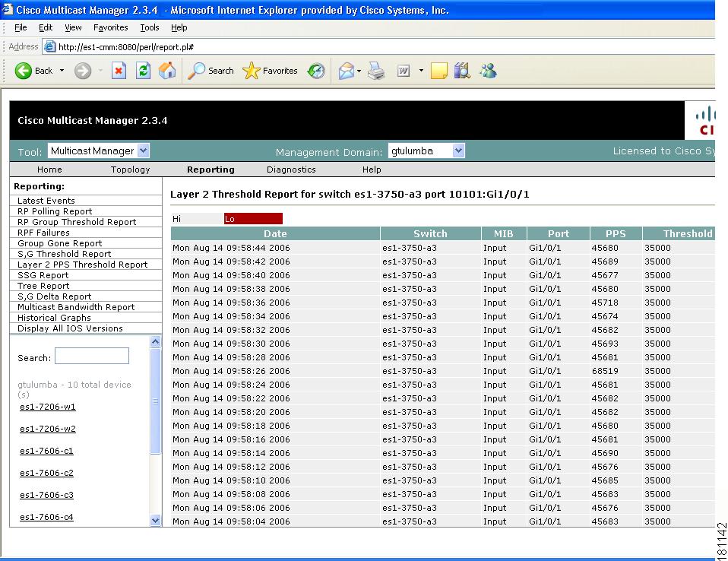Open the Messenger people icon
Screen dimensions: 728x561
pos(488,71)
